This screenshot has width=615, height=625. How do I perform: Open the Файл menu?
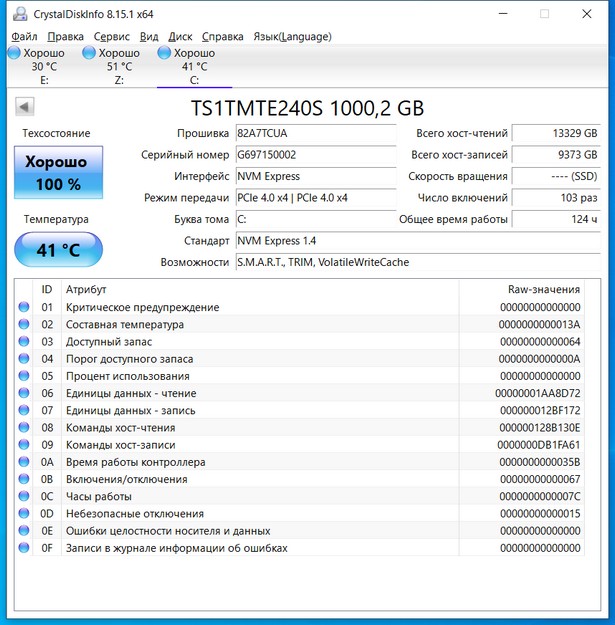point(24,37)
